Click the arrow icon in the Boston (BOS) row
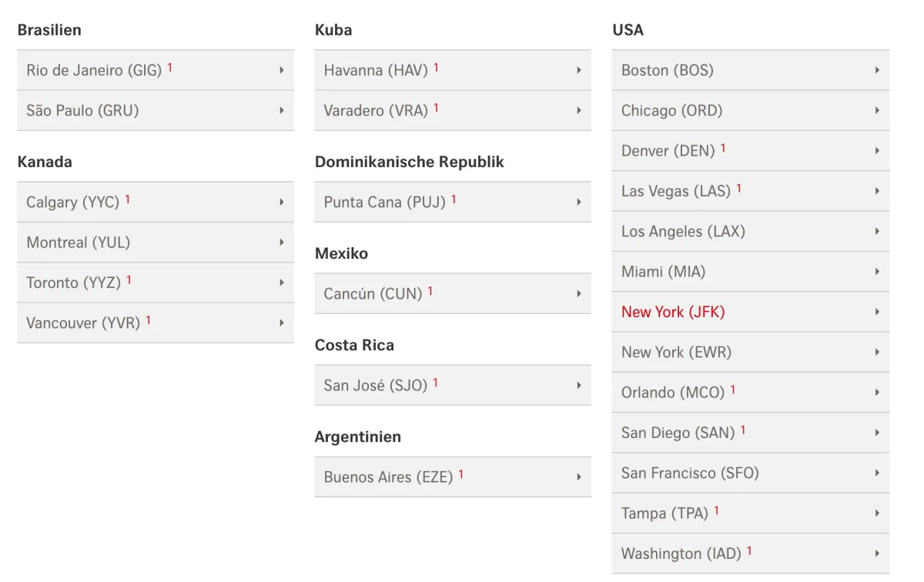This screenshot has height=582, width=924. click(877, 70)
